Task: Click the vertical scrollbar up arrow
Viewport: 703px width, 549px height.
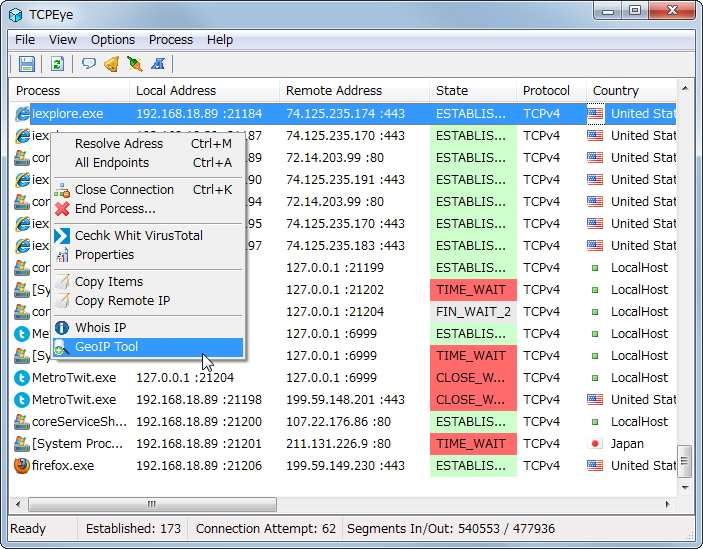Action: pos(685,89)
